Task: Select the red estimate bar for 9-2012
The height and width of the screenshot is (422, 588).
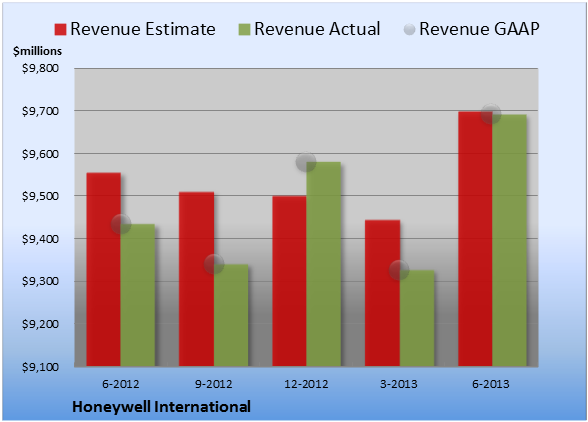Action: (x=196, y=279)
